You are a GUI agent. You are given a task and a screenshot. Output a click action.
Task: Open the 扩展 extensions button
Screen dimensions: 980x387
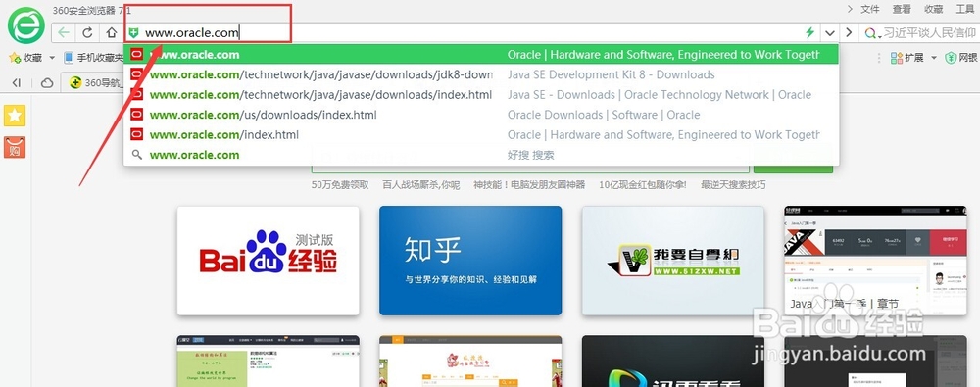(x=907, y=58)
